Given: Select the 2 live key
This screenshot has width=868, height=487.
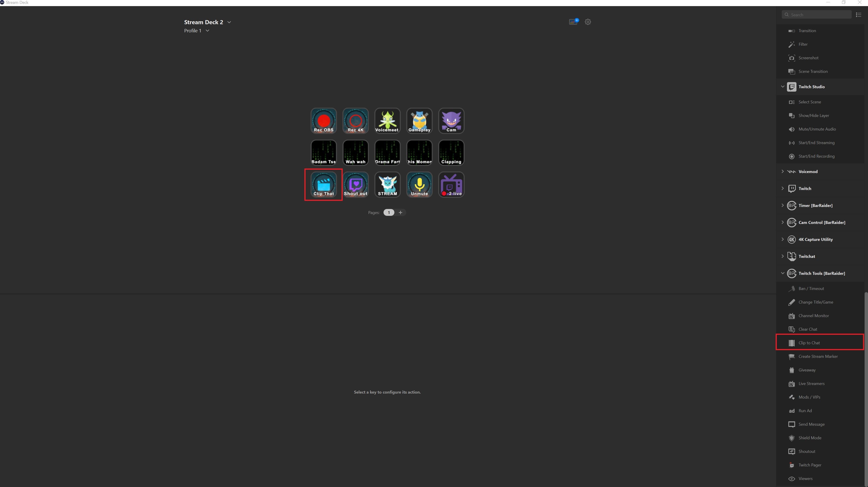Looking at the screenshot, I should click(x=452, y=185).
